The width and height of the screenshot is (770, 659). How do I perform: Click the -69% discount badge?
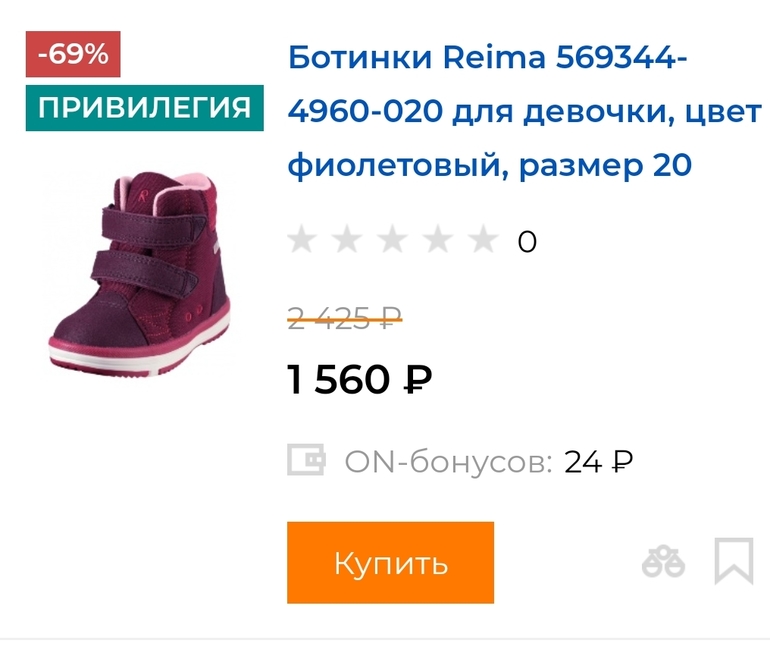pos(73,54)
